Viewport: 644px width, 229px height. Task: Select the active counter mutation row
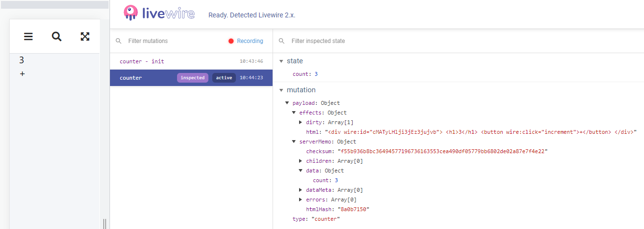tap(191, 78)
